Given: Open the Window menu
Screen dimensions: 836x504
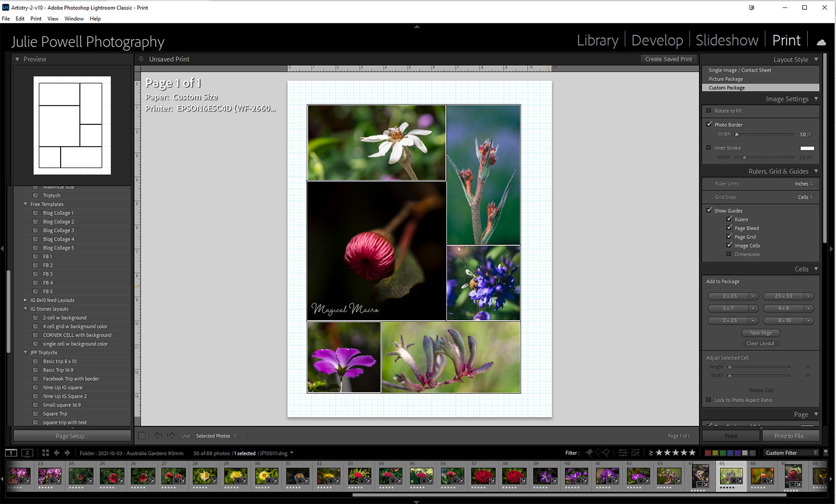Looking at the screenshot, I should pyautogui.click(x=74, y=19).
